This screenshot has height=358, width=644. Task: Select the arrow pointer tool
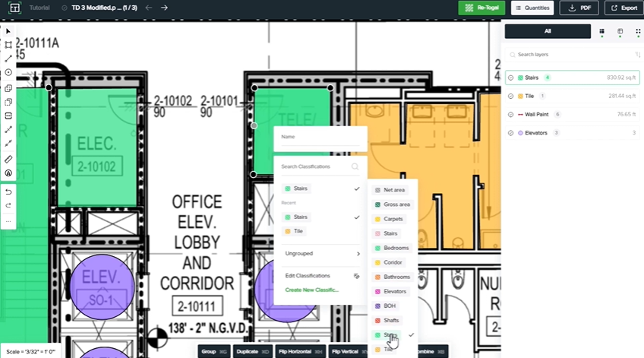pos(8,31)
